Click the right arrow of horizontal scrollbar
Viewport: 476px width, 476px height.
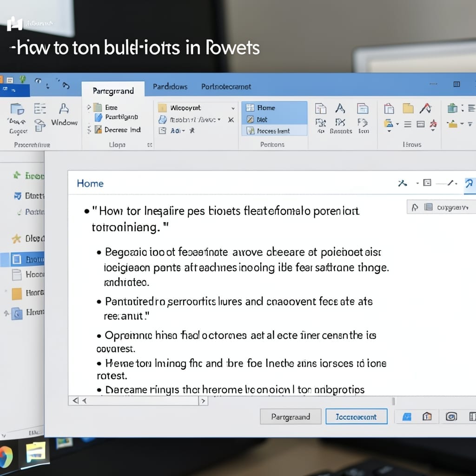[x=203, y=401]
